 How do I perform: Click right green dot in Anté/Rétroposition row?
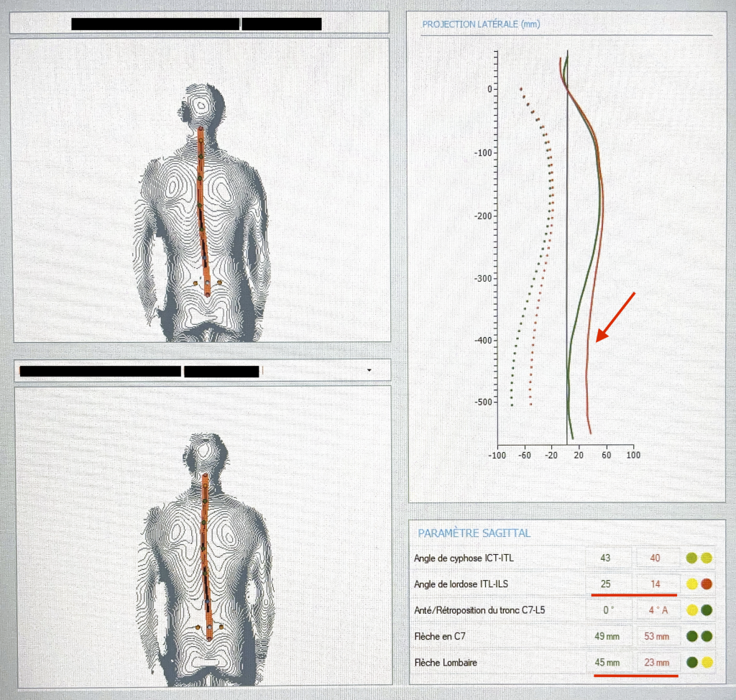[x=707, y=611]
